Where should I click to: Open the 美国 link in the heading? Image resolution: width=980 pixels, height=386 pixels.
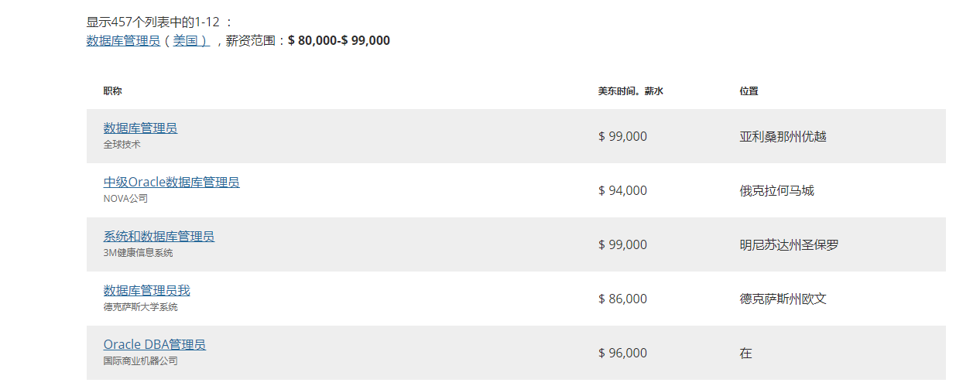(190, 40)
